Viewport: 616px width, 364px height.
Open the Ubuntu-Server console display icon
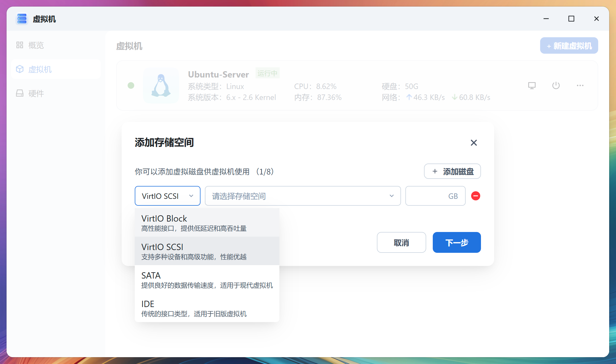point(532,85)
